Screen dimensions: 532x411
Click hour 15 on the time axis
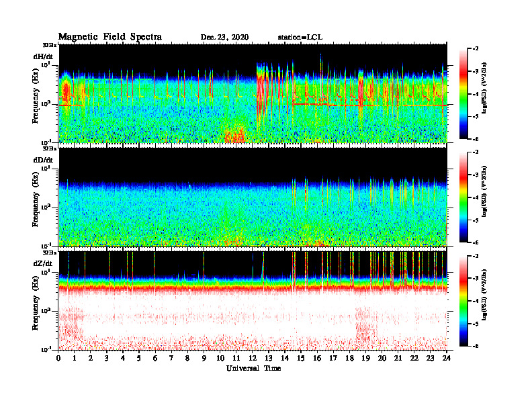point(302,359)
